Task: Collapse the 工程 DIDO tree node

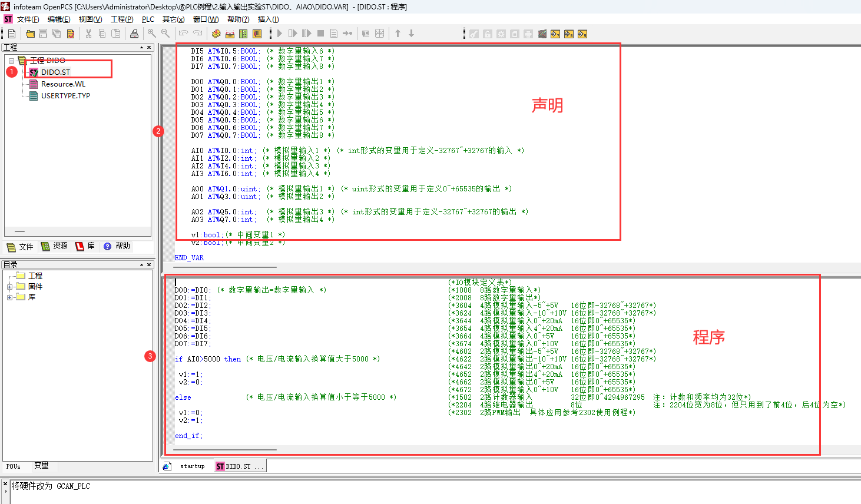Action: click(11, 61)
